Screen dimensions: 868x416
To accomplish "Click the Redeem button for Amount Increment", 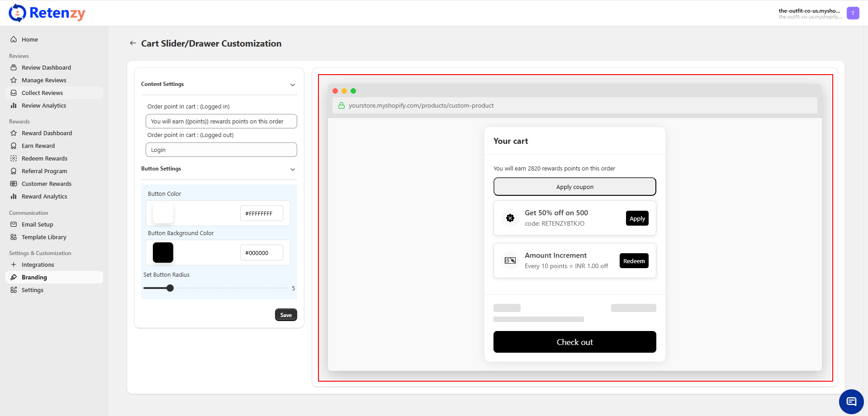I will click(634, 261).
